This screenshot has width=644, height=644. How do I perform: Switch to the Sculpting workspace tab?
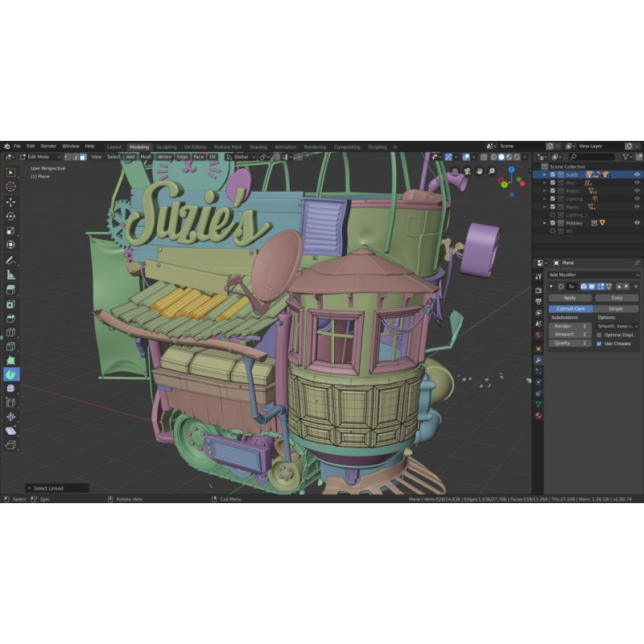point(166,147)
